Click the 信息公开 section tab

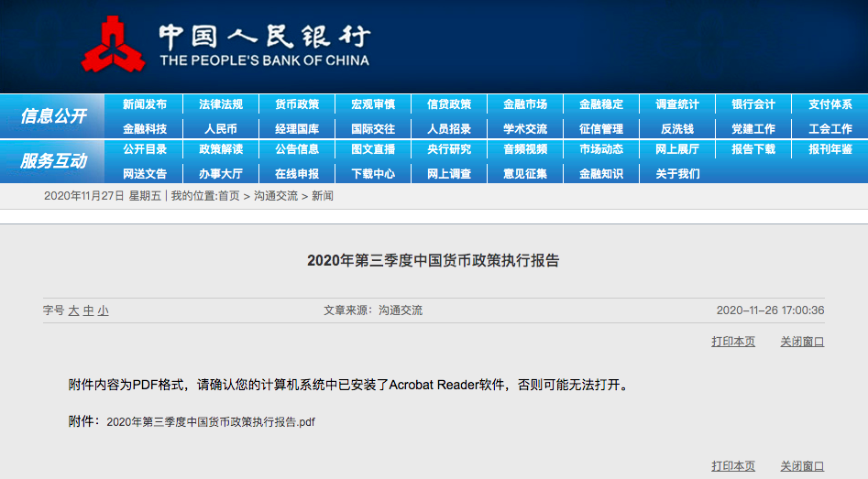tap(53, 116)
